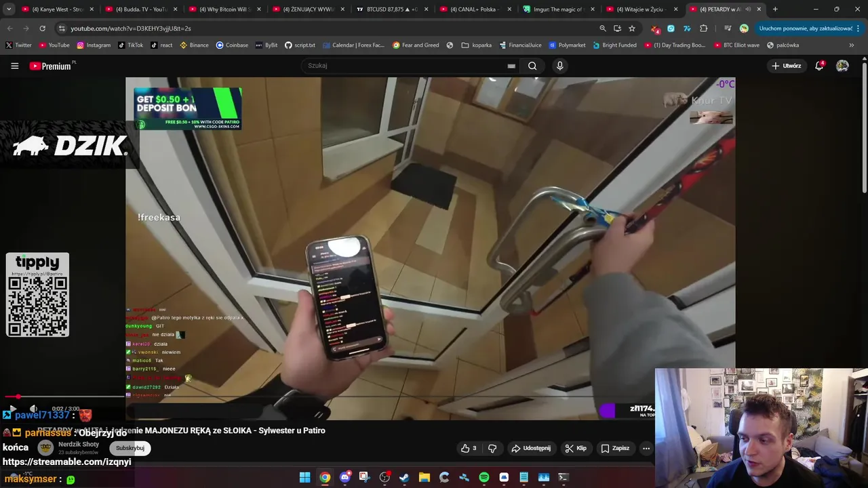Open the BTC Elliot wave bookmark
This screenshot has width=868, height=488.
736,45
